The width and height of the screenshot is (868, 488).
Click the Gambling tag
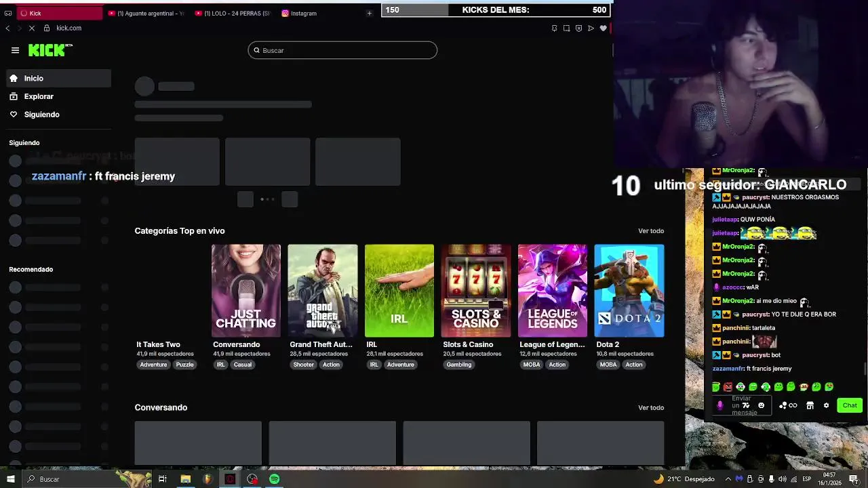[458, 365]
